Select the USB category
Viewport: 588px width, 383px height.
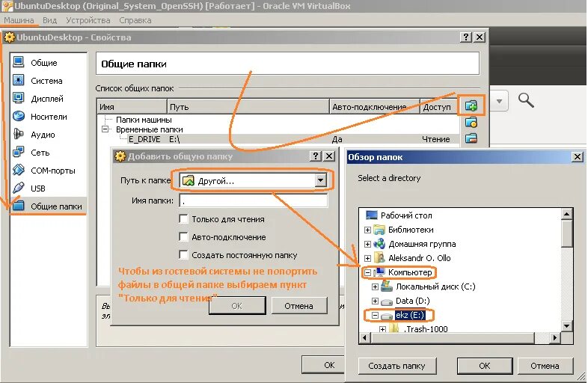(x=38, y=189)
